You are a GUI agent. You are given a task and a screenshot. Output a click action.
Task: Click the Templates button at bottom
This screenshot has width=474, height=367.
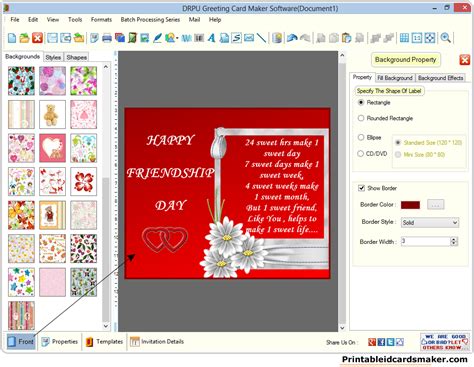(104, 342)
